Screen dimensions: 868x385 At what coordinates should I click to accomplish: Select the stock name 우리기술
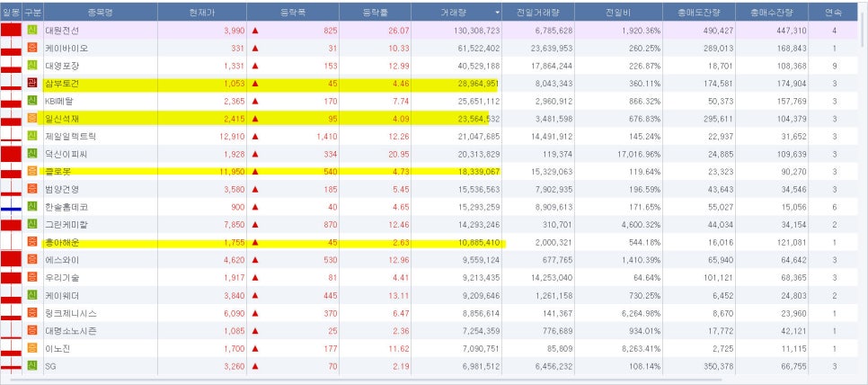62,278
